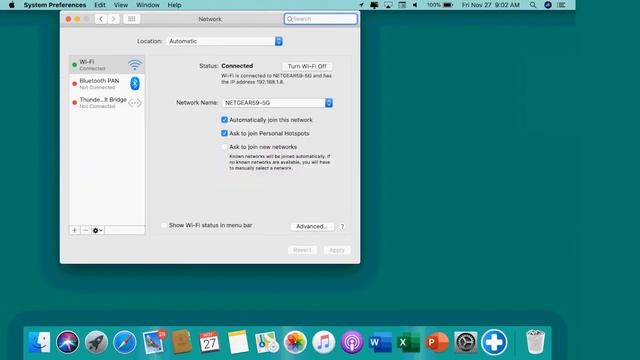Open Finder from the Dock
The width and height of the screenshot is (640, 360).
coord(39,342)
